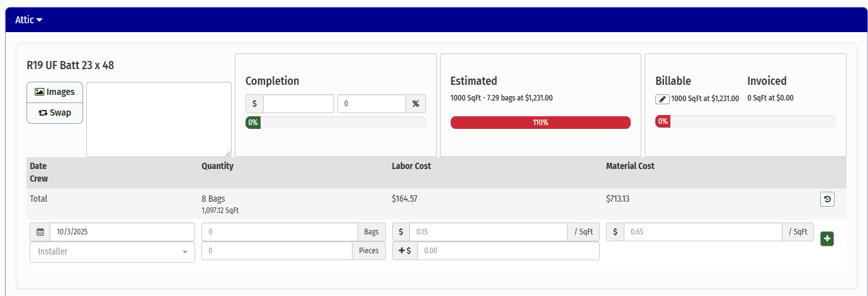
Task: Click the dollar sign addon before material rate
Action: 615,232
